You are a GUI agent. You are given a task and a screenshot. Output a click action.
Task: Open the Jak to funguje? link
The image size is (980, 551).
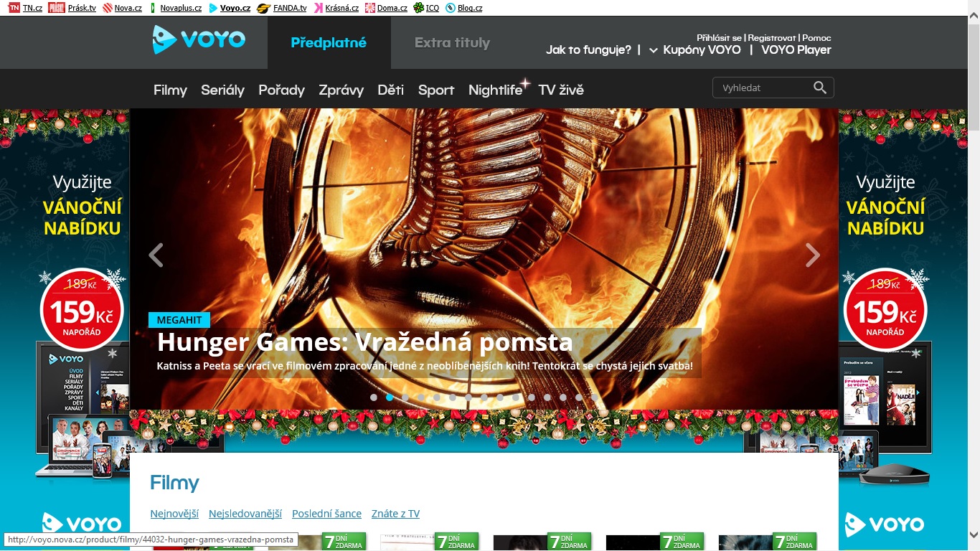[588, 50]
